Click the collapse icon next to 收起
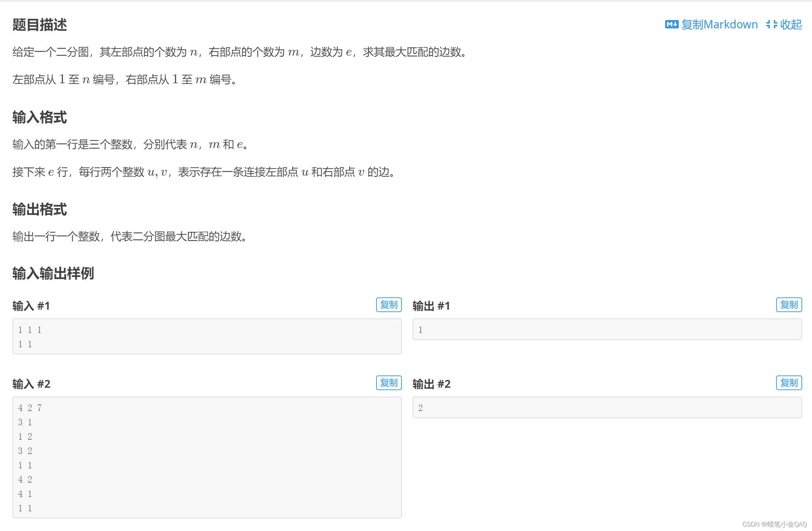 coord(771,24)
